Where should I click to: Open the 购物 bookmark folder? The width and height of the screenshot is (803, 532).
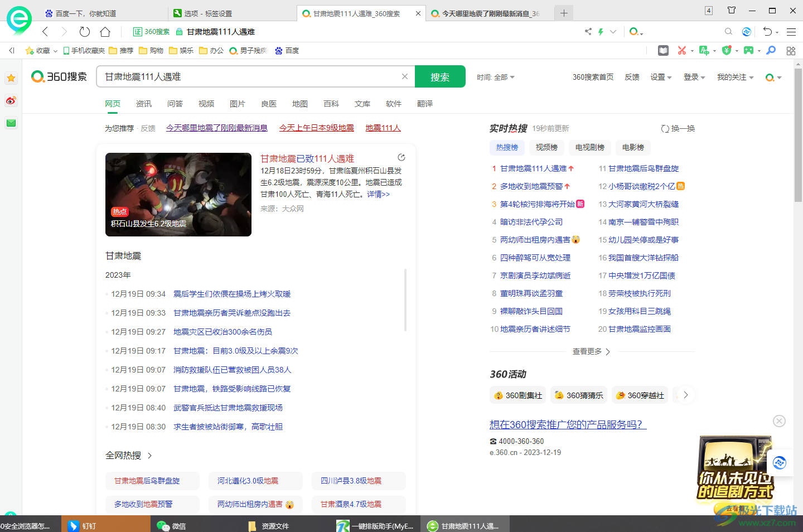coord(151,50)
